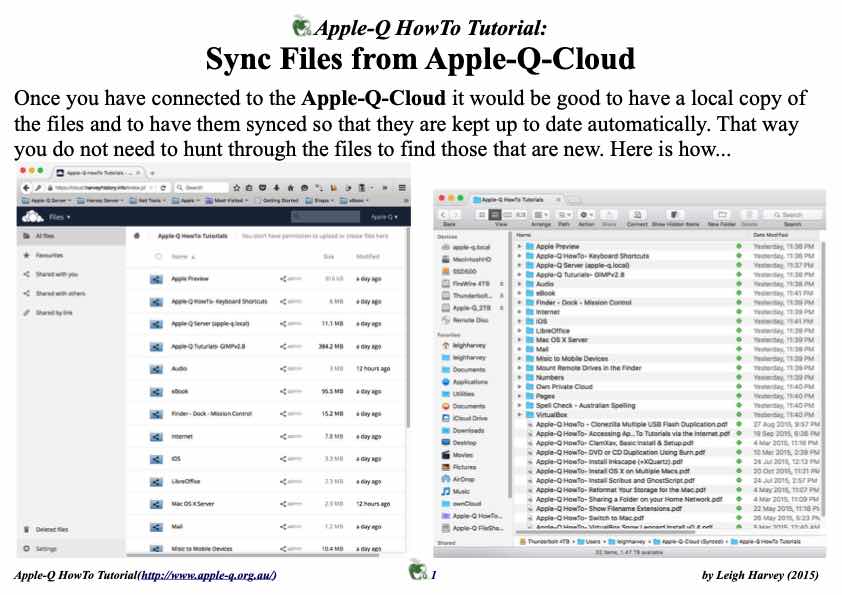Open the Arrange dropdown in Finder toolbar
This screenshot has height=595, width=842.
(541, 215)
